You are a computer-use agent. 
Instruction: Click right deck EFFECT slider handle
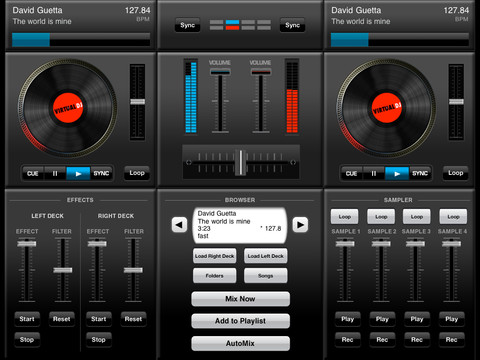coord(97,244)
